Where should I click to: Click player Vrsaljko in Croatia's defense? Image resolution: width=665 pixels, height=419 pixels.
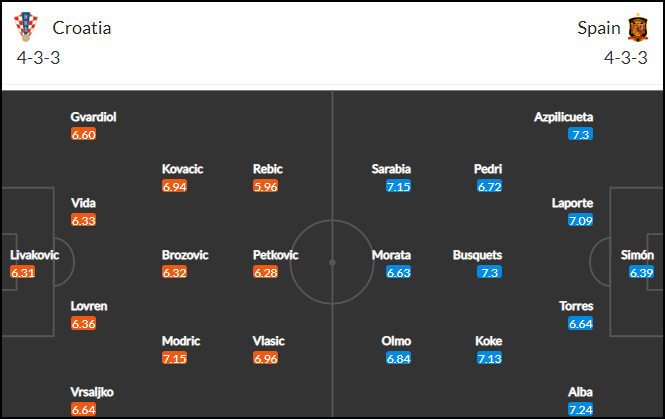click(92, 392)
